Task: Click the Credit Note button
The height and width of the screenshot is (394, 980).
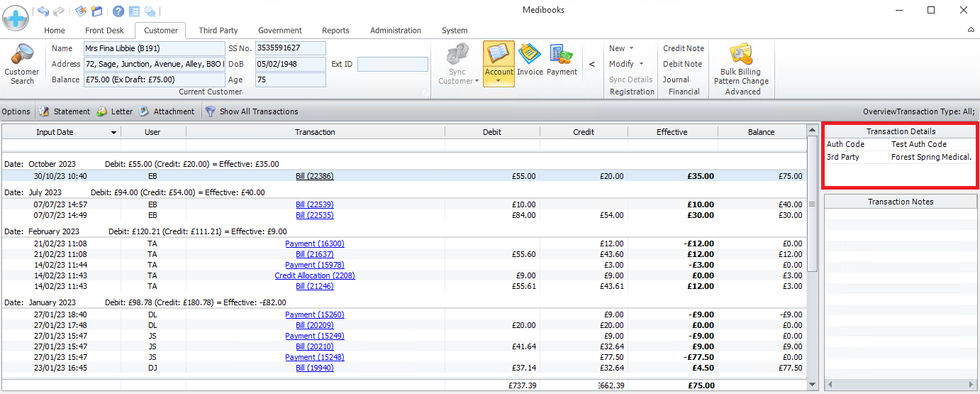Action: click(684, 48)
